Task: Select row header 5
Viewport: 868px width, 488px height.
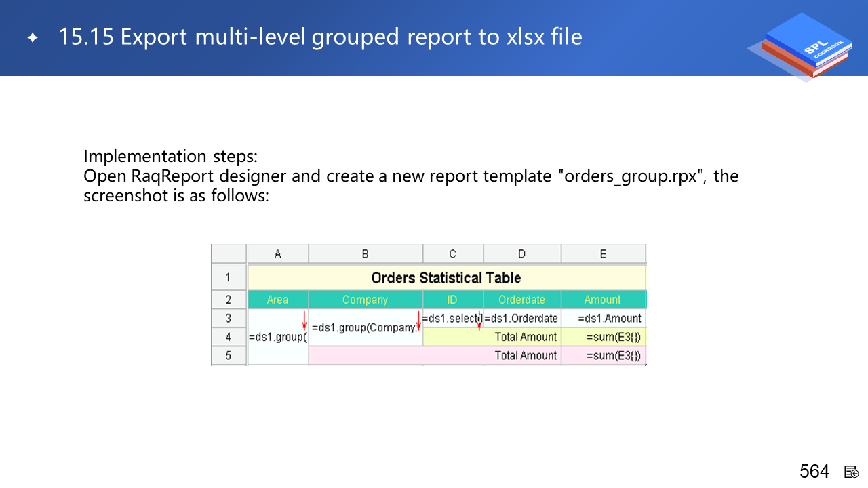Action: click(x=229, y=355)
